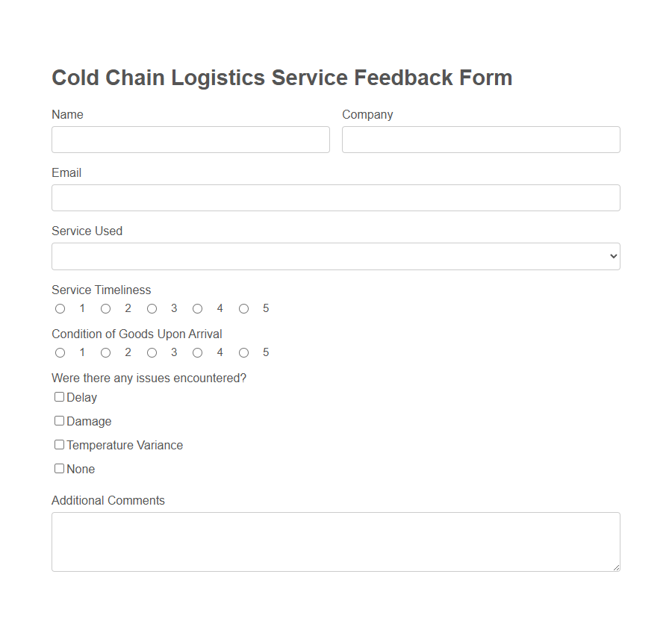Expand the Service Used selection list
The image size is (672, 636).
pyautogui.click(x=335, y=256)
